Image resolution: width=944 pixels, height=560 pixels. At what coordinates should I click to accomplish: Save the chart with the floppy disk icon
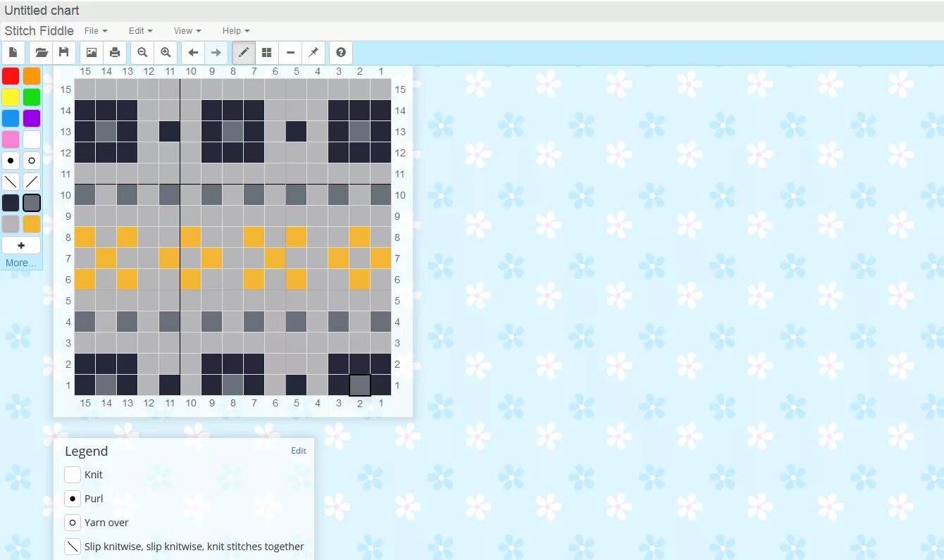click(x=64, y=53)
